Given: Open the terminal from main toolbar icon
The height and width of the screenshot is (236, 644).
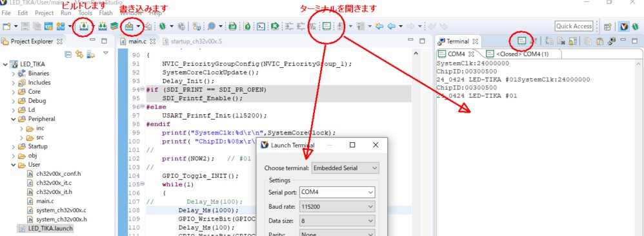Looking at the screenshot, I should [327, 27].
